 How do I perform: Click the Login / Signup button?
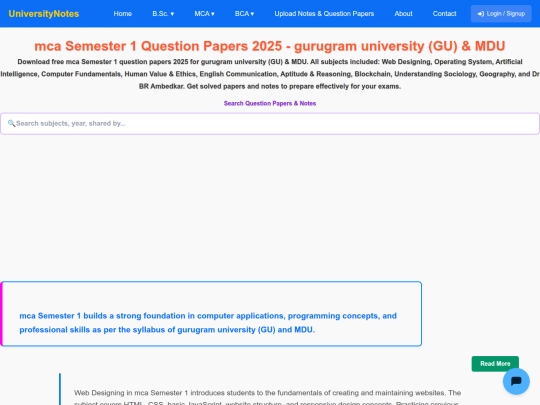(501, 14)
